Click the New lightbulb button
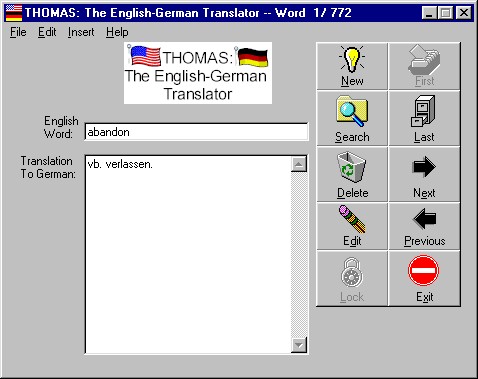 coord(352,66)
